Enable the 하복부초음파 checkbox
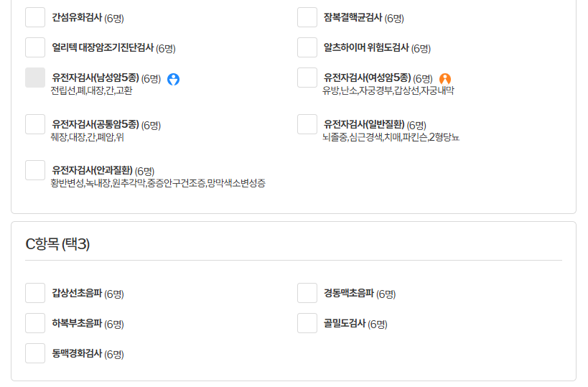 click(x=35, y=323)
